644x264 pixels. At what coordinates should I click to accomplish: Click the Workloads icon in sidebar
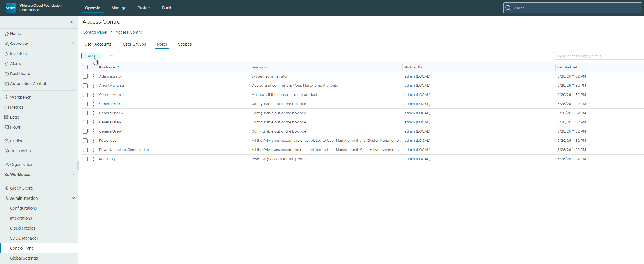tap(7, 174)
